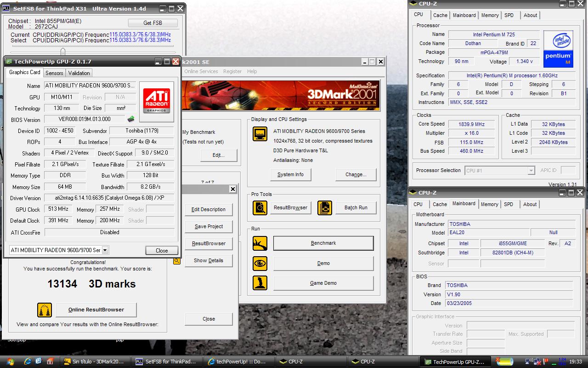
Task: Click the GPU-Z BIOS save chip icon
Action: pos(131,119)
